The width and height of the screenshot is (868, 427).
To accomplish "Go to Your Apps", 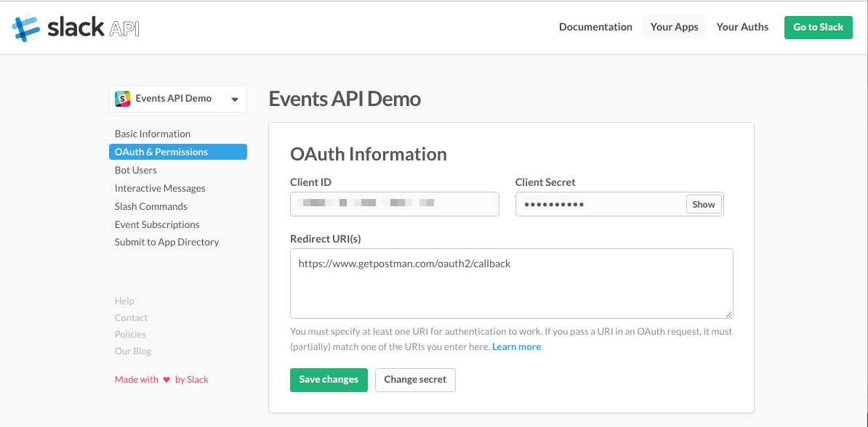I will (674, 27).
